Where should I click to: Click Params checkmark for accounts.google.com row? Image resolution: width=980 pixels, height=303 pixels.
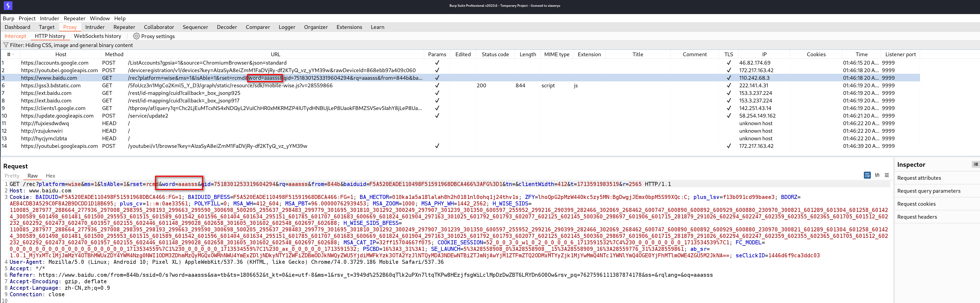click(437, 63)
